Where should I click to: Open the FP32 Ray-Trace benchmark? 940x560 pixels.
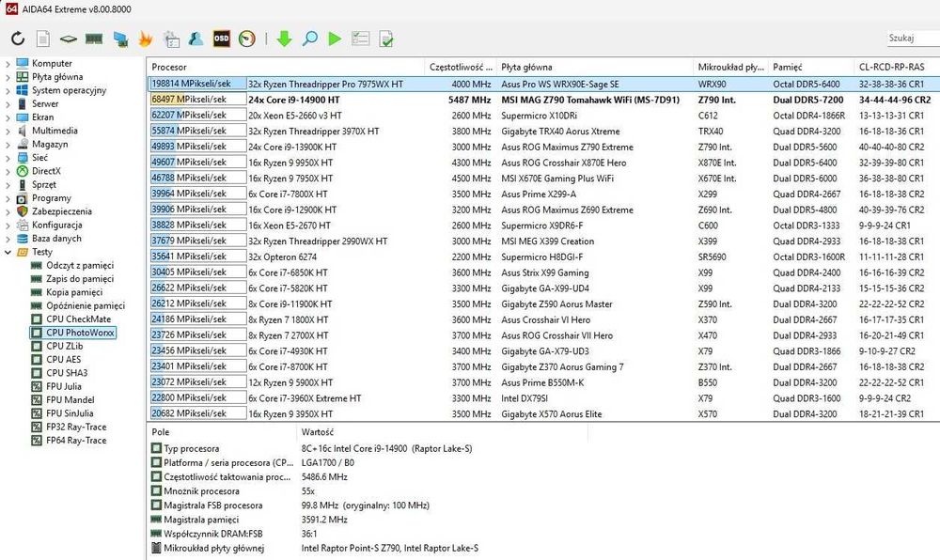pyautogui.click(x=76, y=427)
